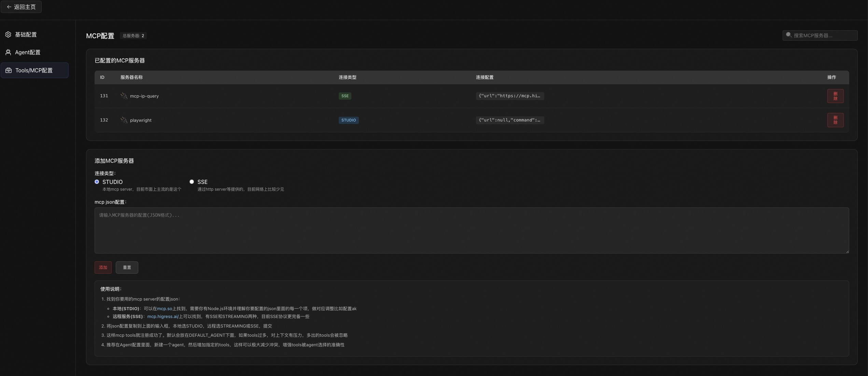The height and width of the screenshot is (376, 868).
Task: Click the plug icon next to mcp-ip-query
Action: click(124, 96)
